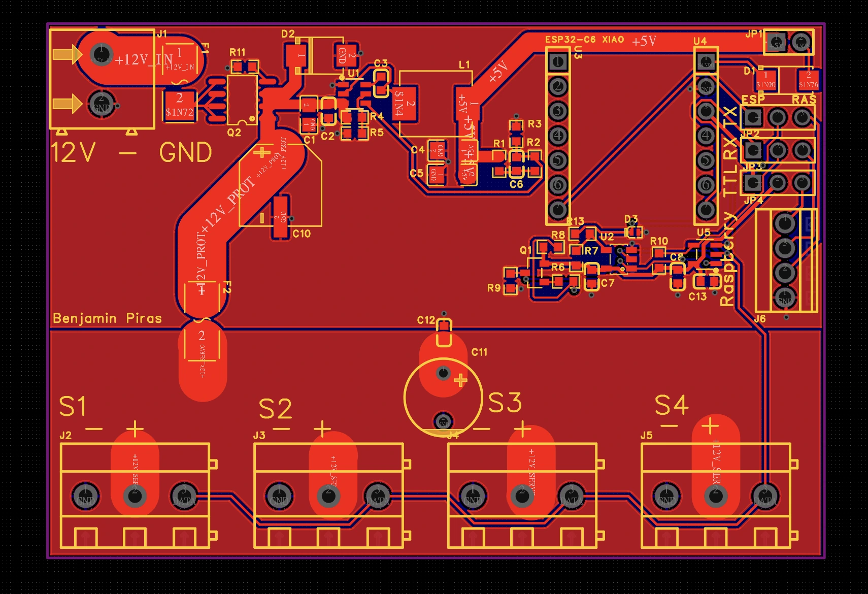Select the R10 resistor label

click(659, 241)
